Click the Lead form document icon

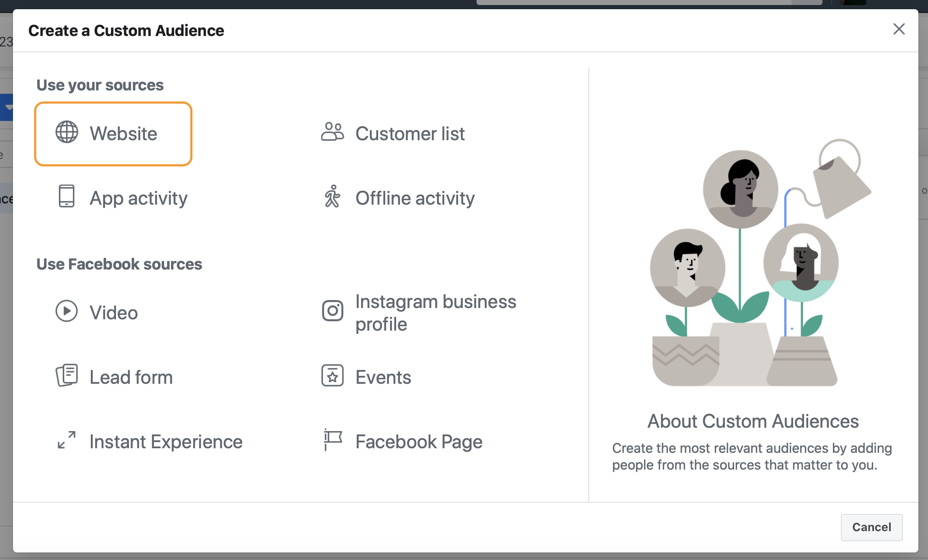point(67,375)
